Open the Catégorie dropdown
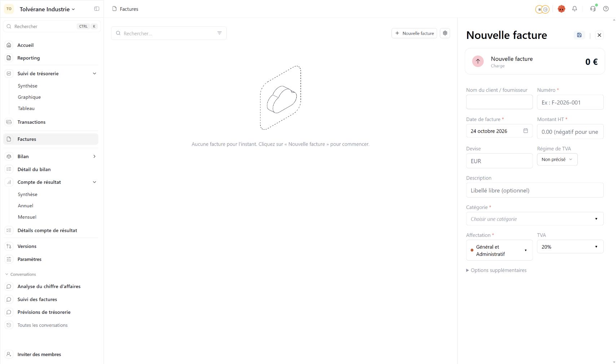The width and height of the screenshot is (616, 364). click(535, 219)
